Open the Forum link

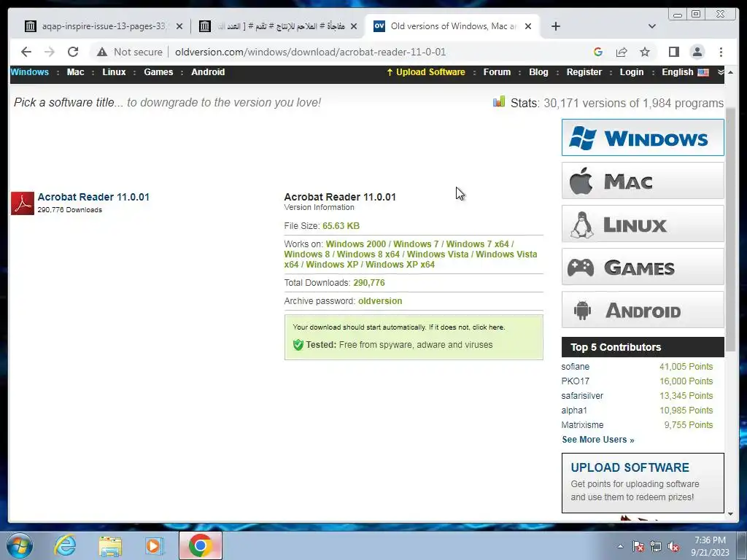(x=497, y=72)
